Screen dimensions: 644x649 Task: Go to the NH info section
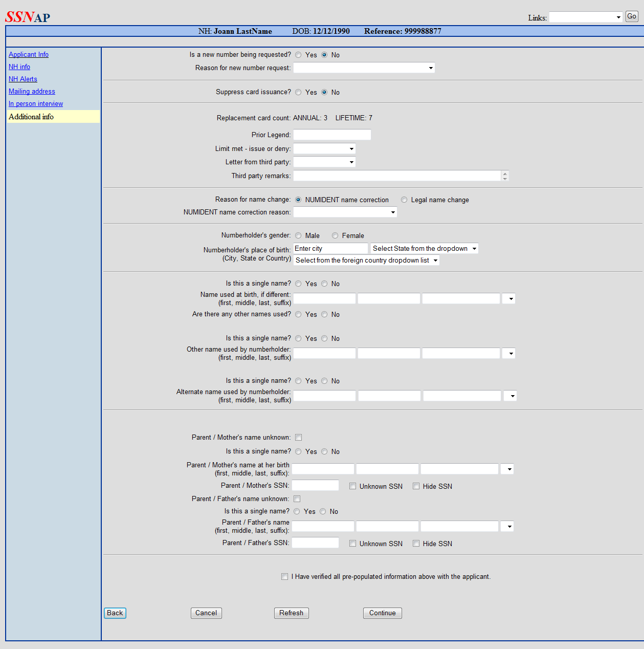click(19, 67)
